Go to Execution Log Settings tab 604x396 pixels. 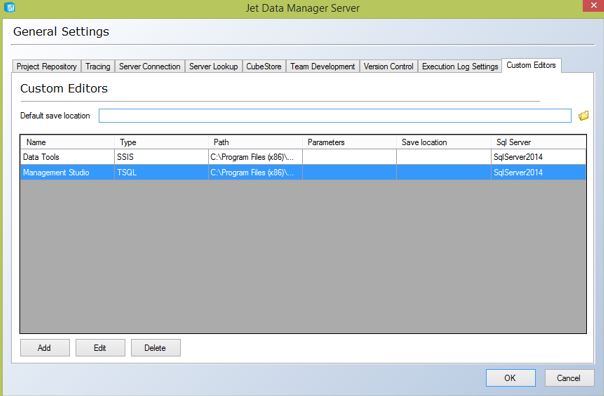pos(460,66)
